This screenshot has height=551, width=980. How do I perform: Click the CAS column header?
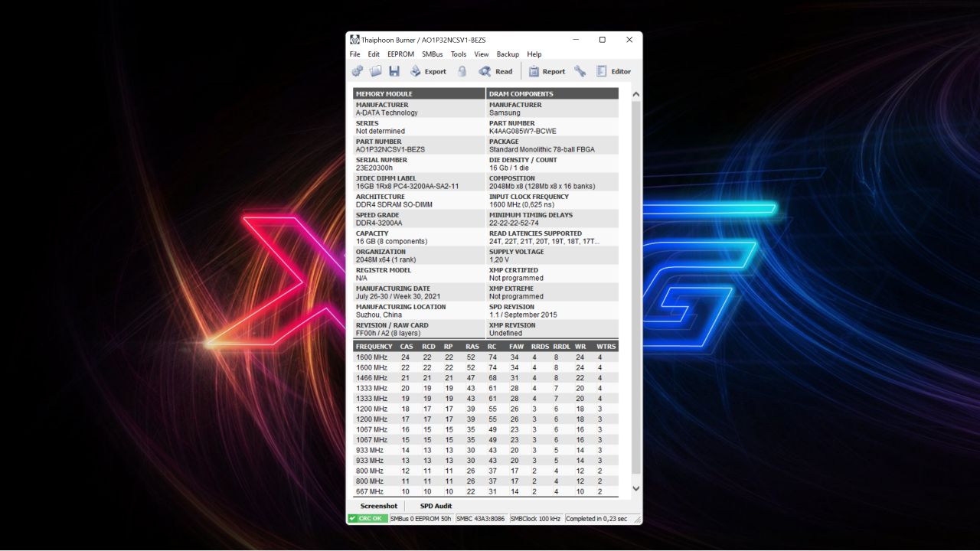pyautogui.click(x=407, y=347)
